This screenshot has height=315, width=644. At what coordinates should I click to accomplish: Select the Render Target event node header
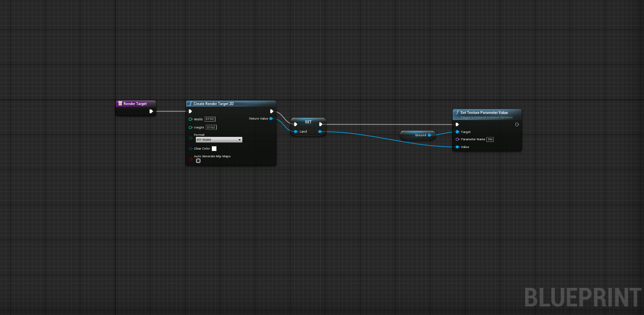tap(135, 104)
